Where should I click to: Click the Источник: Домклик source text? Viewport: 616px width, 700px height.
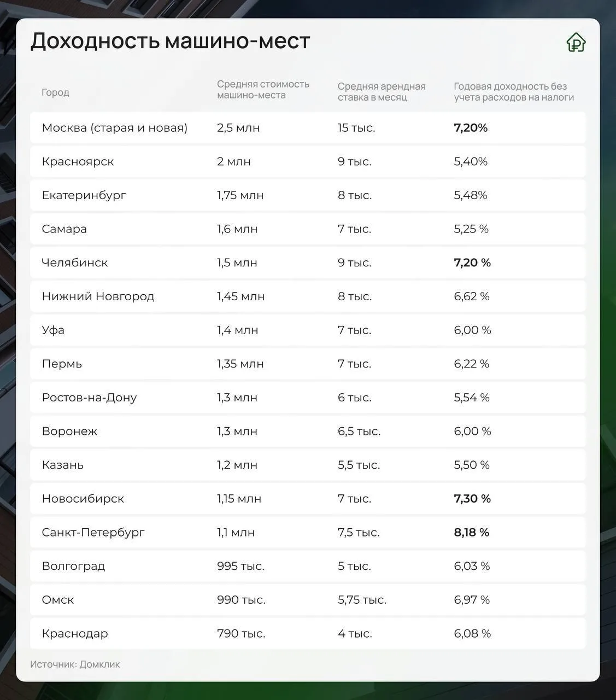coord(75,664)
